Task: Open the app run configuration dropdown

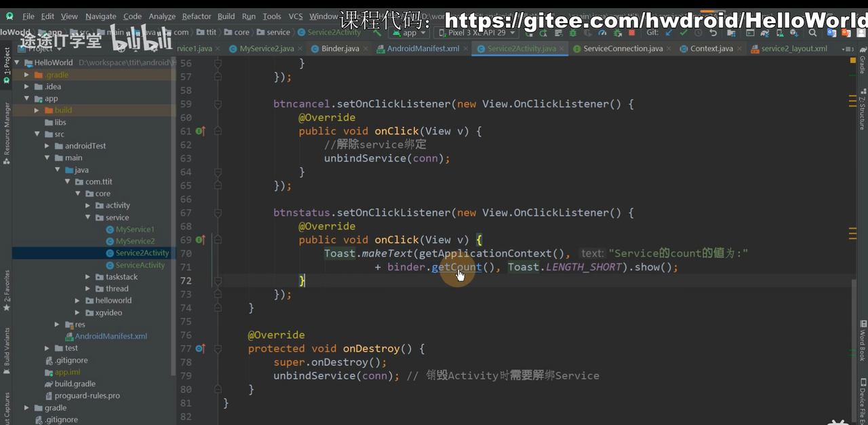Action: coord(409,32)
